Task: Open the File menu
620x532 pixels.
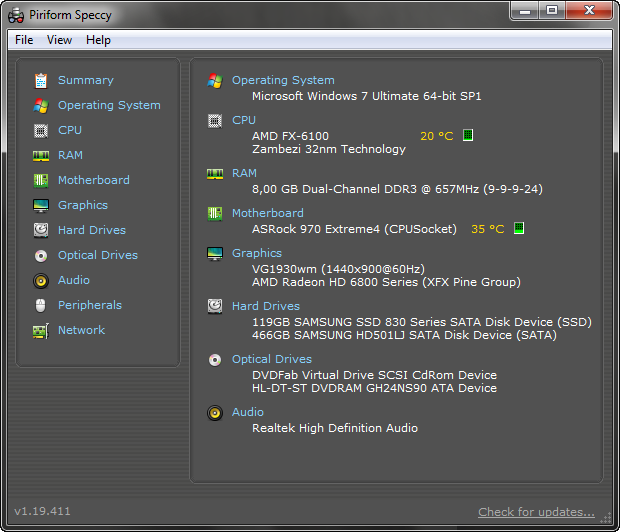Action: [x=24, y=40]
